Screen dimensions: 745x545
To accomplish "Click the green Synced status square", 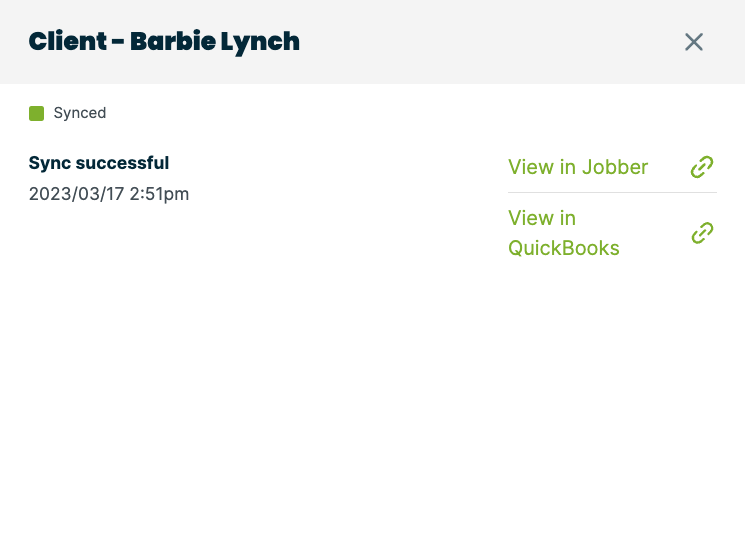I will point(37,113).
